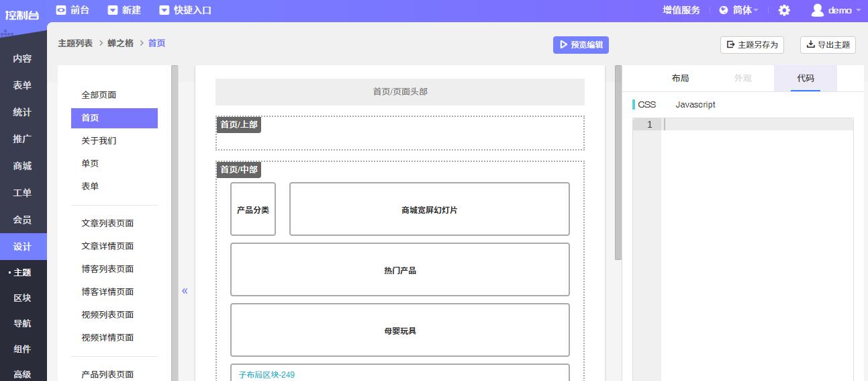Open 内容 in the left sidebar
The width and height of the screenshot is (868, 381).
23,58
